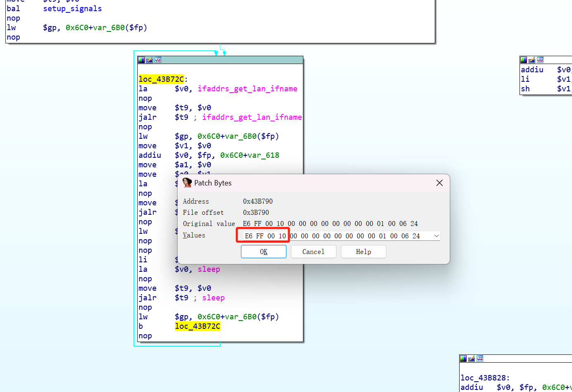Click loc_43B72C target in branch instruction
Screen dimensions: 572x392
click(198, 326)
